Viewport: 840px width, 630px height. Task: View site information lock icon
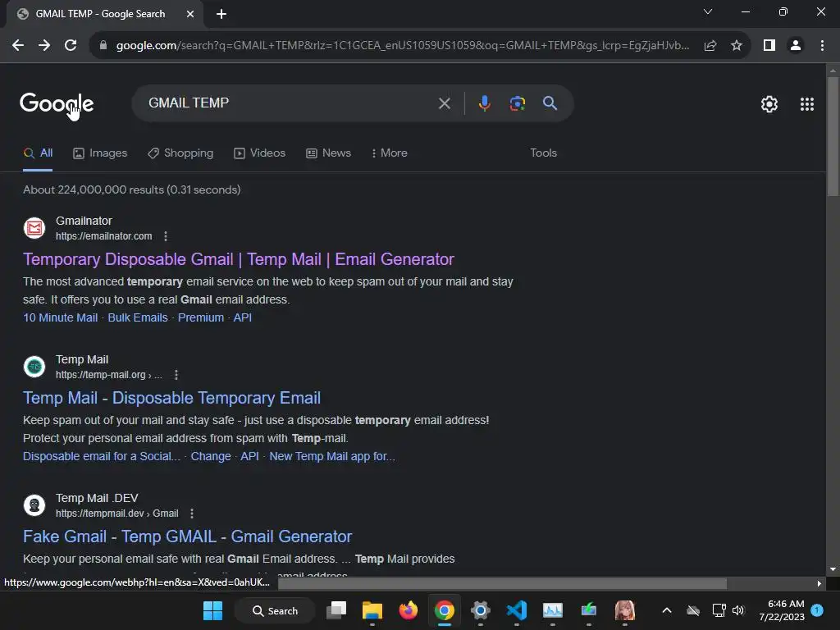(x=103, y=46)
